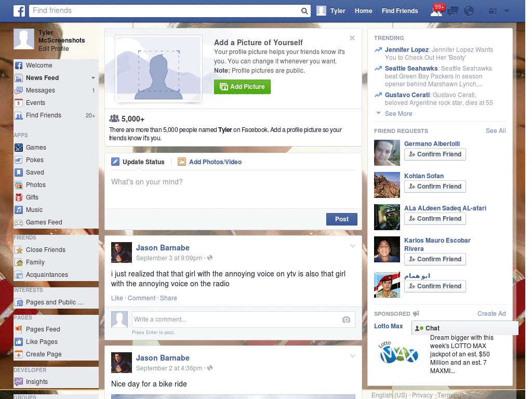Click the Facebook logo icon

coord(19,11)
